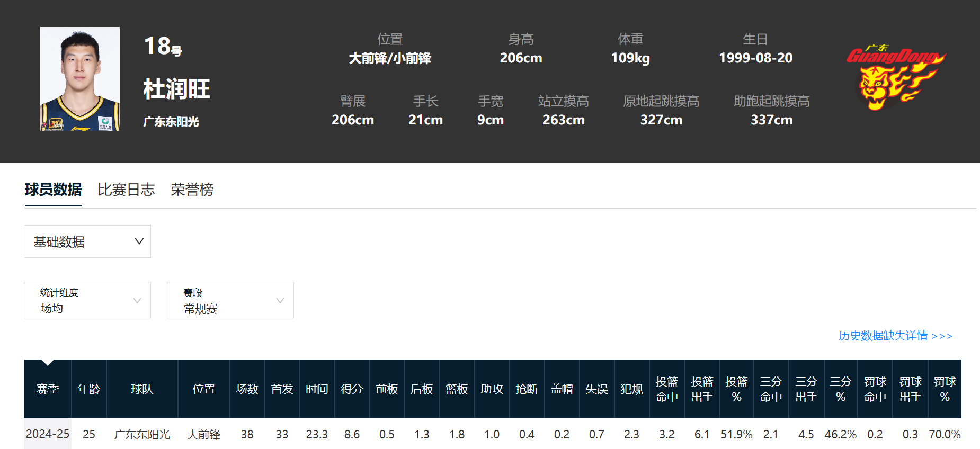
Task: Click the 263cm standing reach value
Action: pos(563,120)
